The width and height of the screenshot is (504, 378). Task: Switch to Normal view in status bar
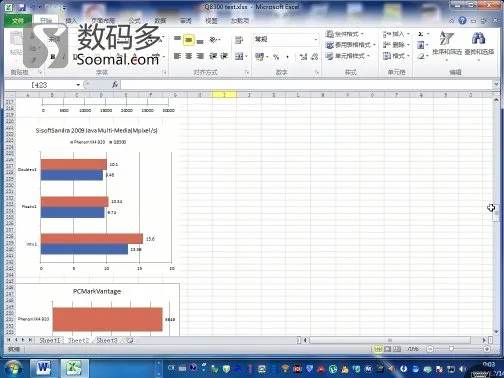coord(378,349)
